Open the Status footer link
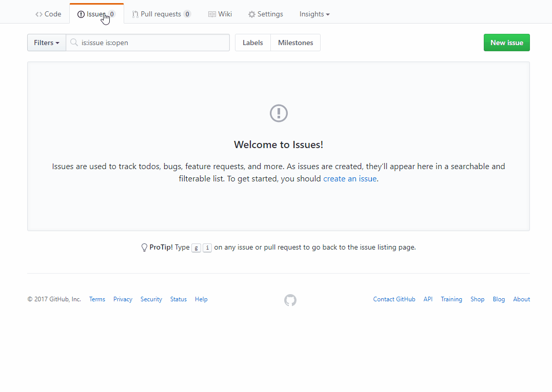This screenshot has height=392, width=552. (x=179, y=299)
